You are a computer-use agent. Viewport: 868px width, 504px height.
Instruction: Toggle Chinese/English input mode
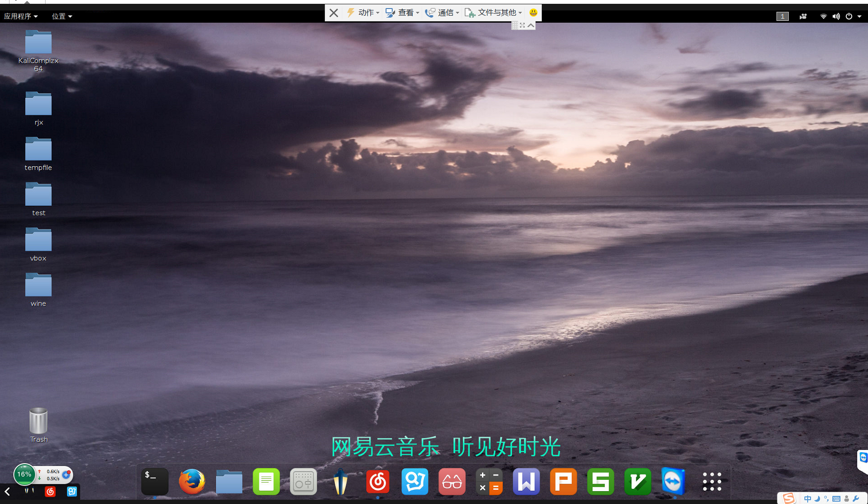click(x=807, y=499)
